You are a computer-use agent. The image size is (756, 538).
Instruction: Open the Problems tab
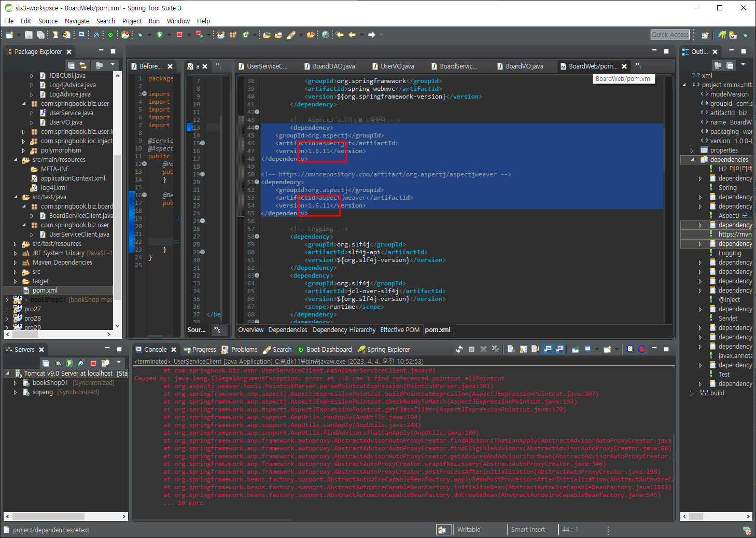[240, 350]
